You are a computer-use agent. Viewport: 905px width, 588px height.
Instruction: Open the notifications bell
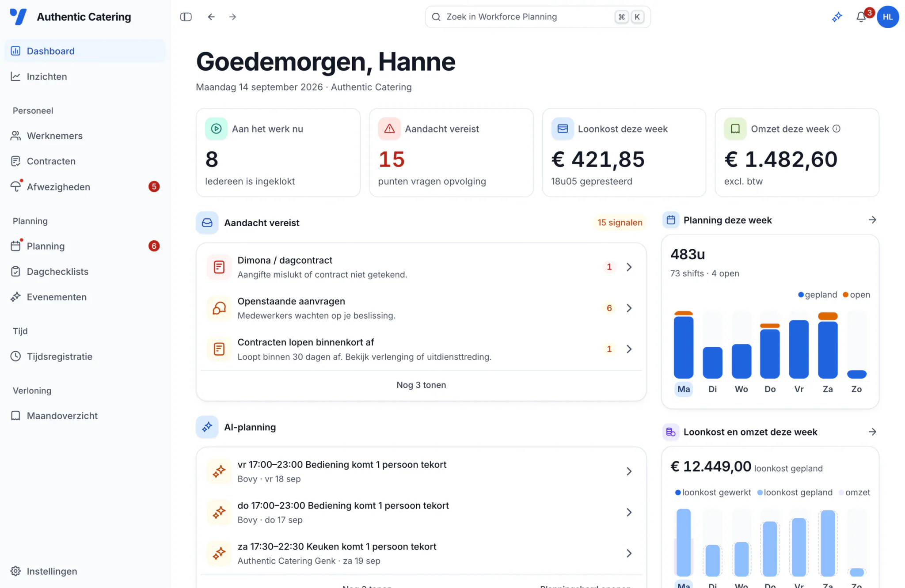click(861, 17)
